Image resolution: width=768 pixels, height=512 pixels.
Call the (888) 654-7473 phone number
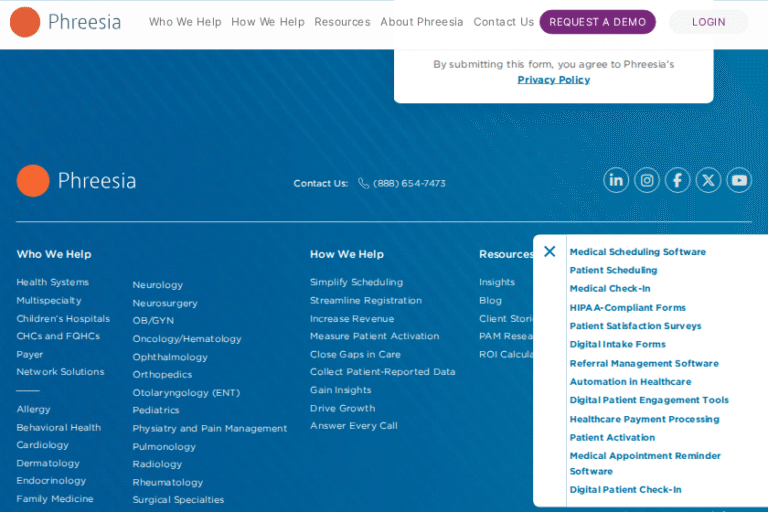coord(409,184)
